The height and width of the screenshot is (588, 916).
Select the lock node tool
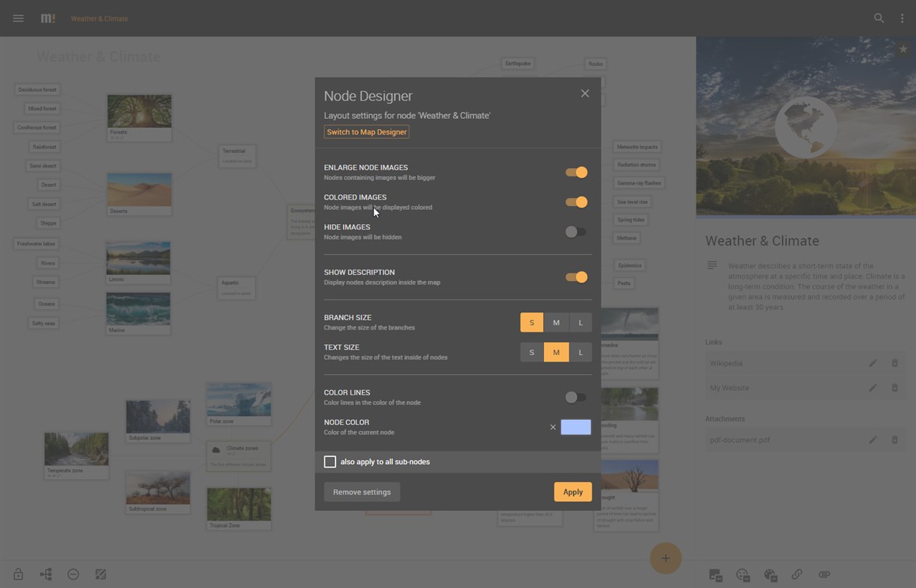click(x=17, y=574)
